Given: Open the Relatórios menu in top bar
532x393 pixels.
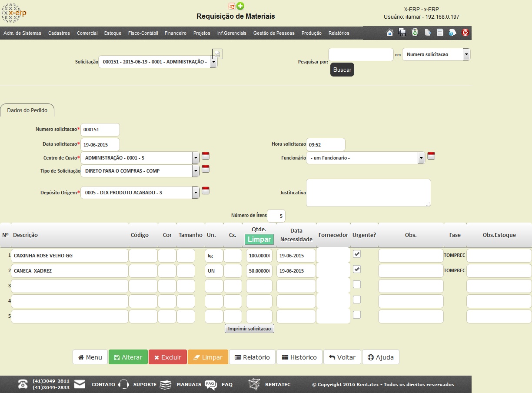Looking at the screenshot, I should click(339, 33).
